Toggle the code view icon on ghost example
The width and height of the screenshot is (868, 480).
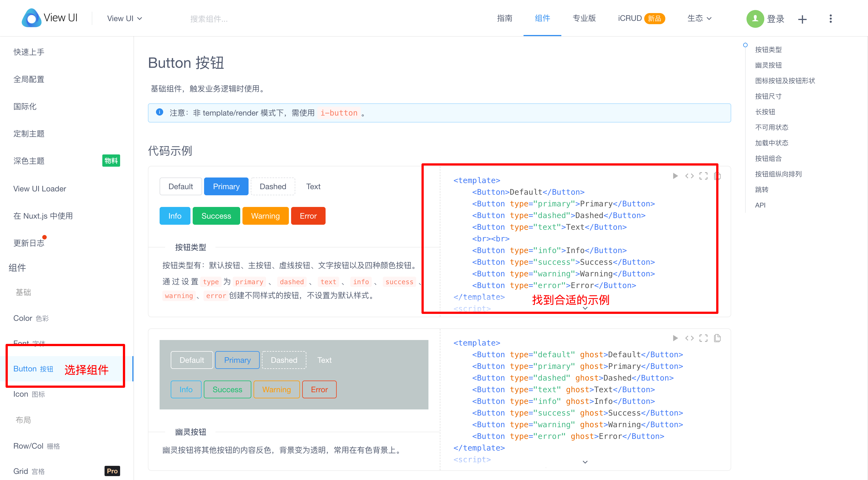[690, 338]
